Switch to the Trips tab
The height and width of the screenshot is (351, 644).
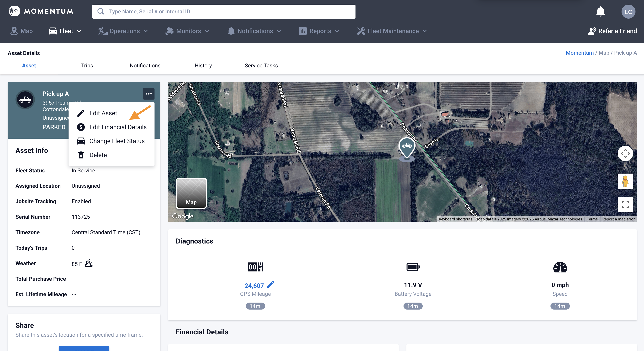(x=87, y=65)
